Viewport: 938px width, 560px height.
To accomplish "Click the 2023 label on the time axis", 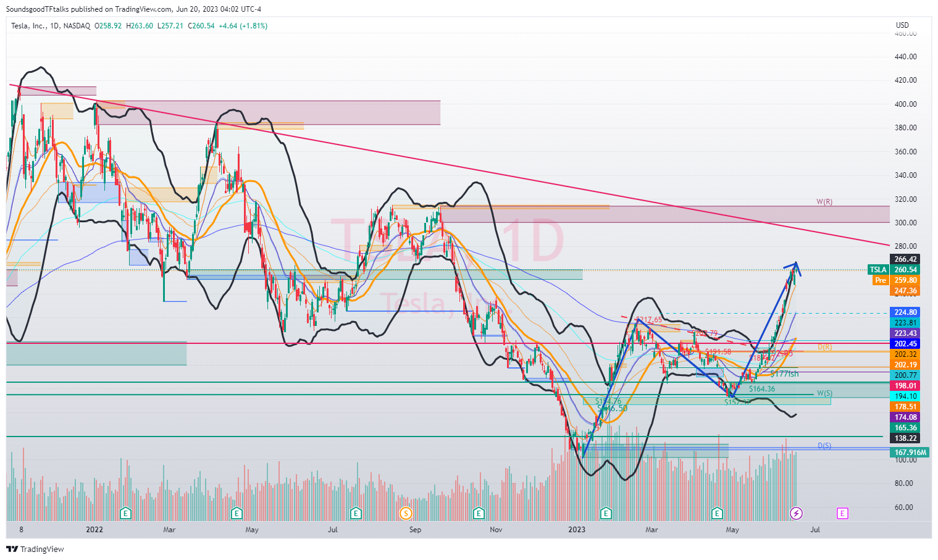I will [x=577, y=530].
